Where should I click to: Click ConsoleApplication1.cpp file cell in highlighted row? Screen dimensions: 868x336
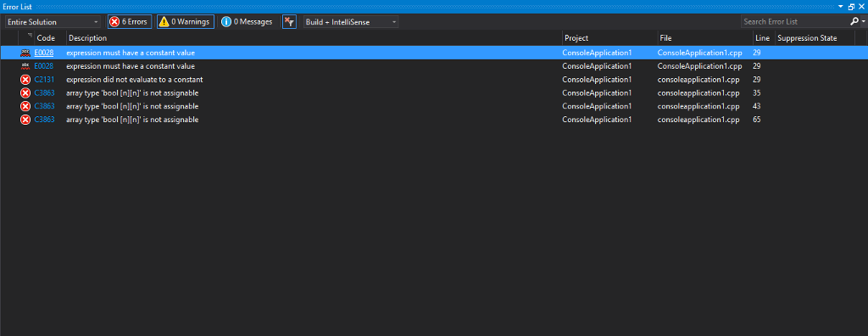click(x=699, y=53)
